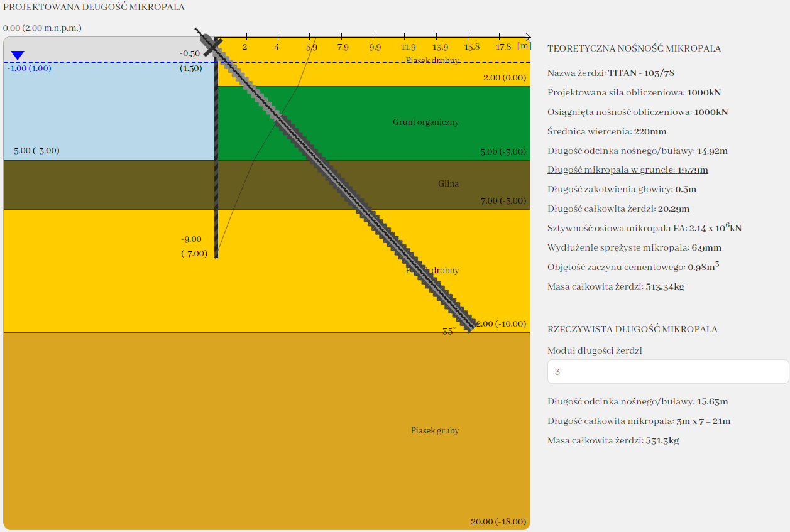Click the 35° inclination angle label
This screenshot has height=532, width=790.
[x=449, y=332]
